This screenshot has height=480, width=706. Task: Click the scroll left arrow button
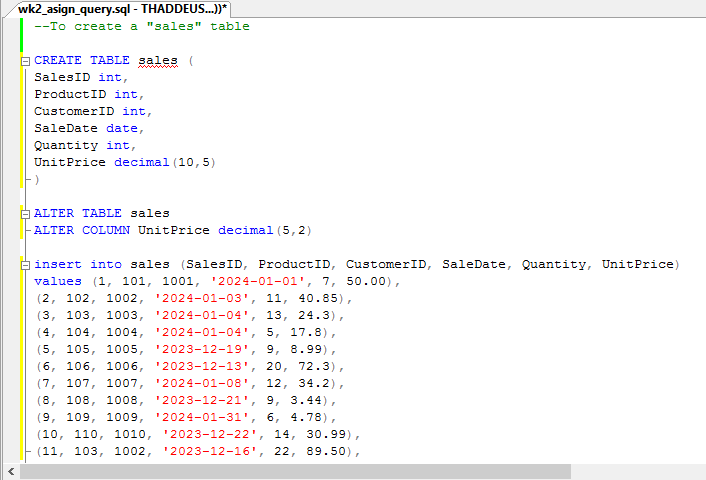(x=11, y=471)
